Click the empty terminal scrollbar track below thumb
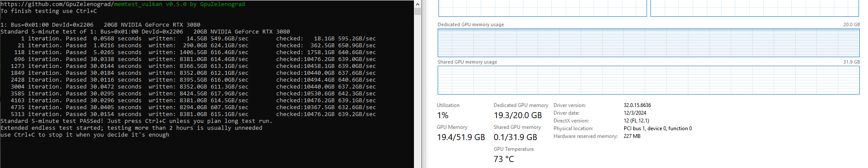This screenshot has height=168, width=868. click(x=417, y=90)
